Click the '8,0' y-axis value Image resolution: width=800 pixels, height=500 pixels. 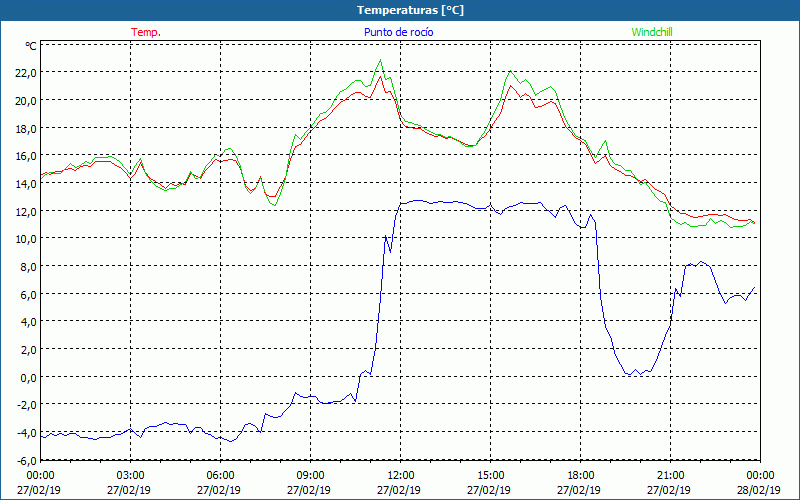[x=29, y=267]
